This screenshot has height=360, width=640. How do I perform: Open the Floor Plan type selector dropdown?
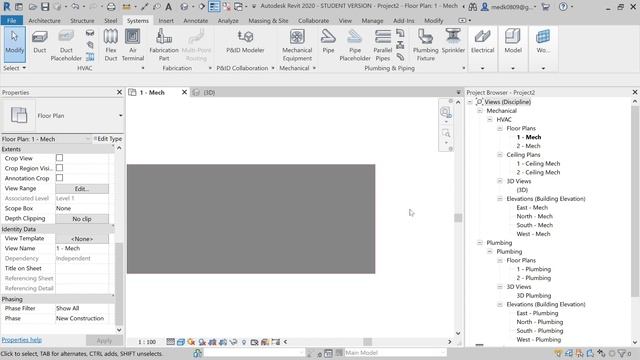(120, 116)
